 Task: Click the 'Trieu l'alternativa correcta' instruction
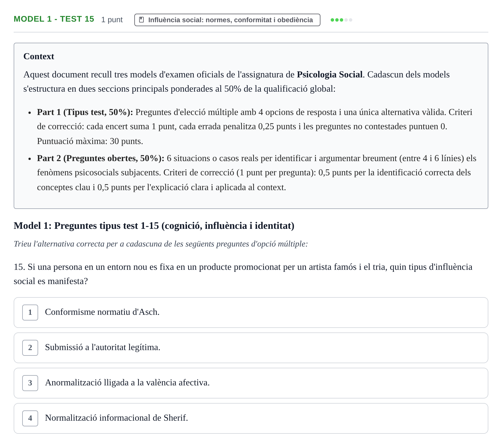[161, 244]
